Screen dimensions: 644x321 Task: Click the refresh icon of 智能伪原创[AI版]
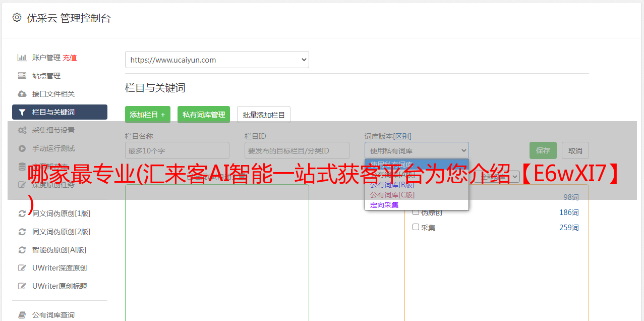[x=22, y=250]
